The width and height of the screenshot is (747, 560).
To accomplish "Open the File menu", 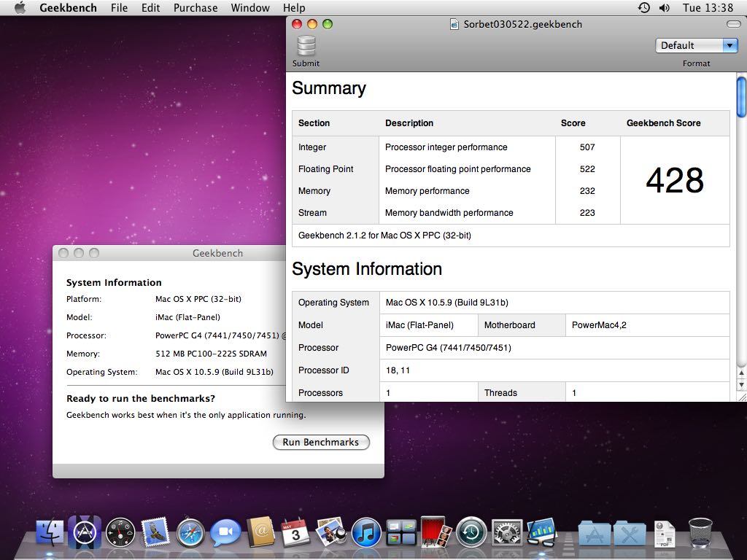I will 119,7.
